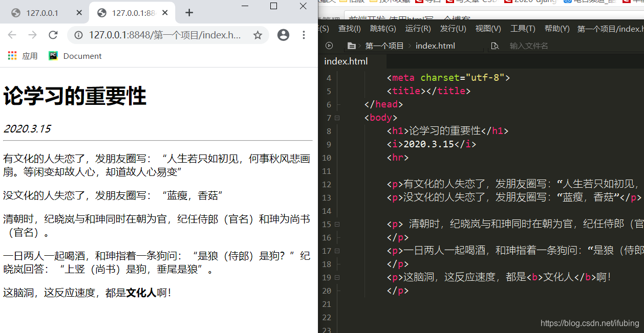Click the run button in HBuilder toolbar
Screen dimensions: 644x333
point(329,46)
